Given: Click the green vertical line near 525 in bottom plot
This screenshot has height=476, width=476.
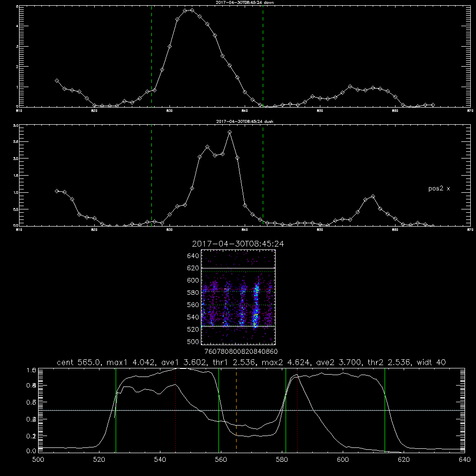Looking at the screenshot, I should (x=116, y=410).
